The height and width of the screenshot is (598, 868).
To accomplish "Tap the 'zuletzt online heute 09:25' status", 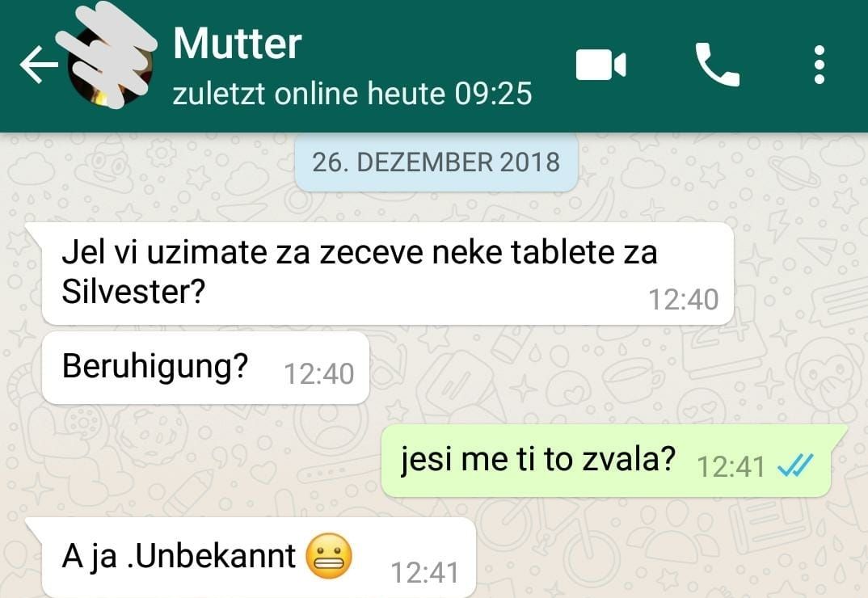I will (x=352, y=93).
